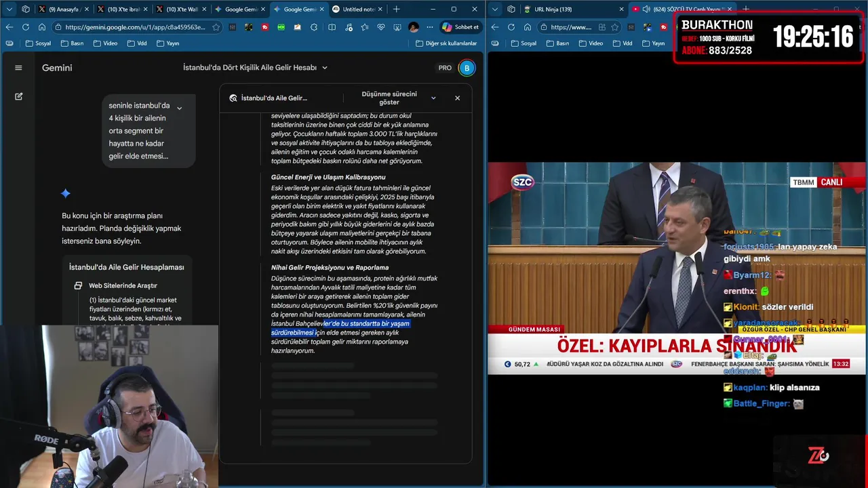868x488 pixels.
Task: Open Diğer sık kullanılanlar bookmarks folder
Action: point(446,43)
